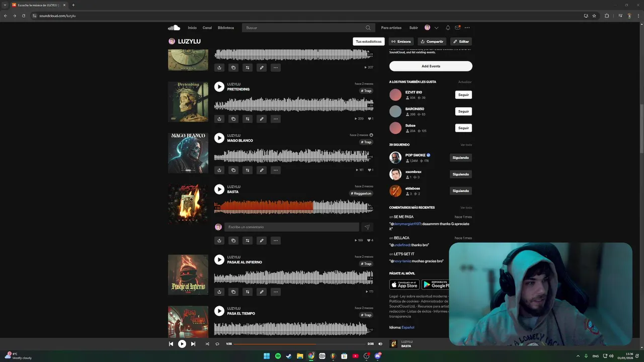Open Canal in navigation
This screenshot has width=644, height=362.
coord(207,28)
